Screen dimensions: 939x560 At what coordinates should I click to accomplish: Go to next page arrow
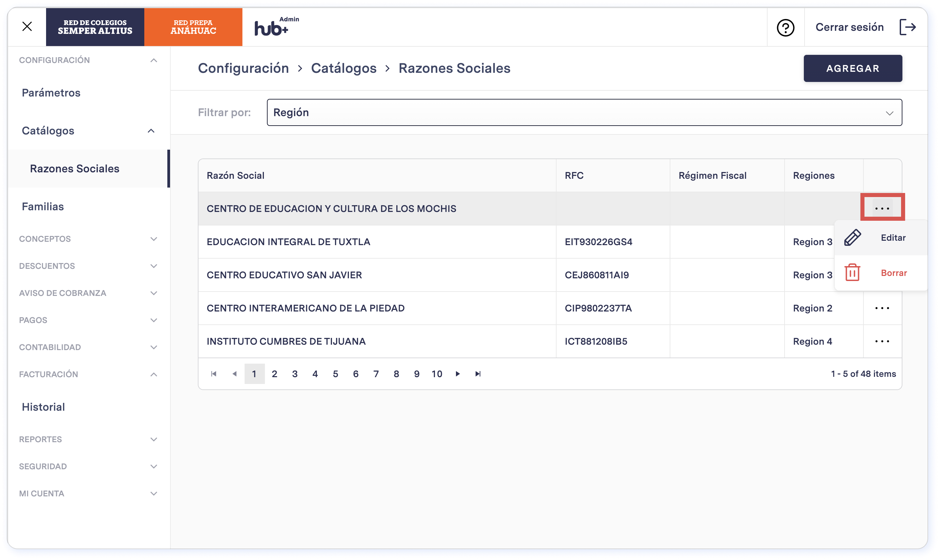pyautogui.click(x=457, y=373)
